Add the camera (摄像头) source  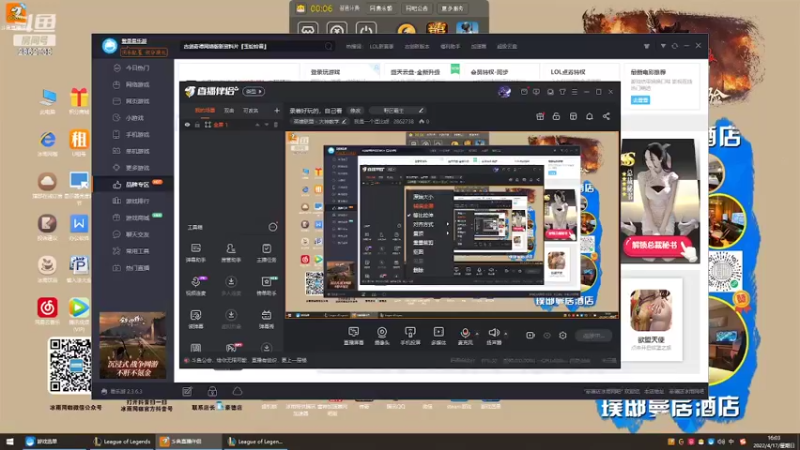tap(382, 336)
